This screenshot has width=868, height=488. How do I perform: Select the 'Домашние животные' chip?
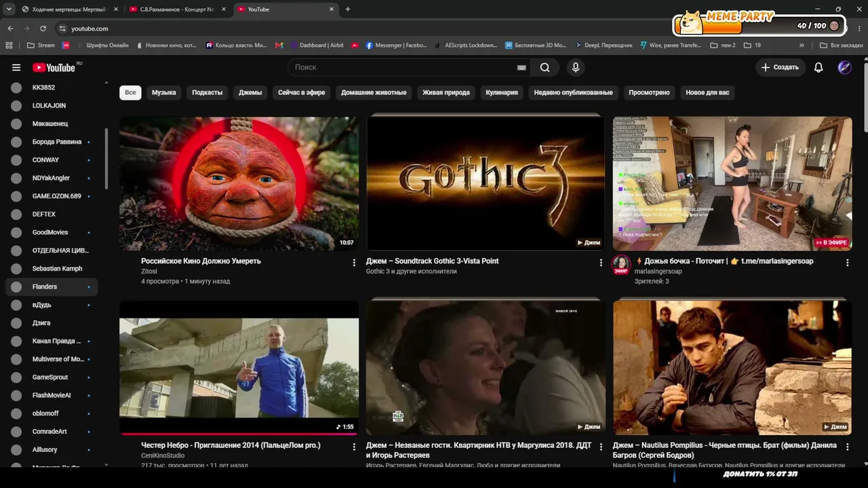coord(374,92)
